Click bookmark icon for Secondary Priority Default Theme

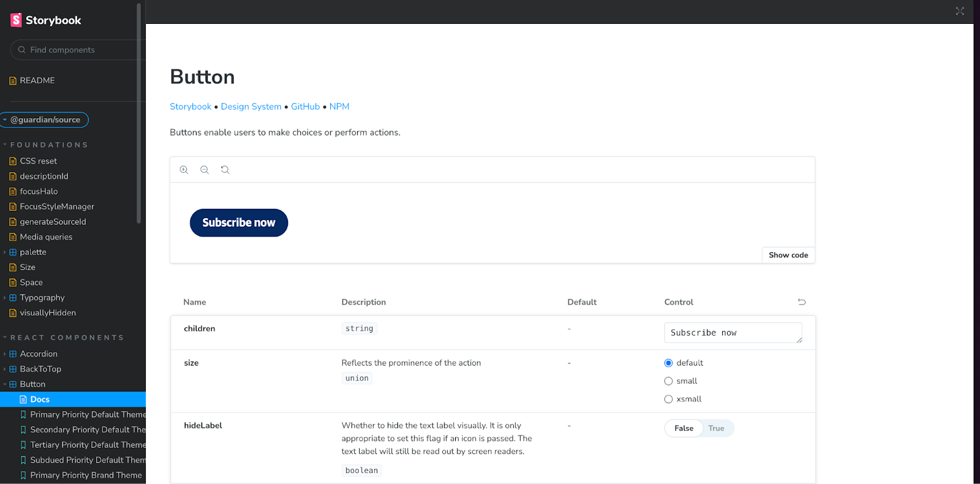[23, 430]
